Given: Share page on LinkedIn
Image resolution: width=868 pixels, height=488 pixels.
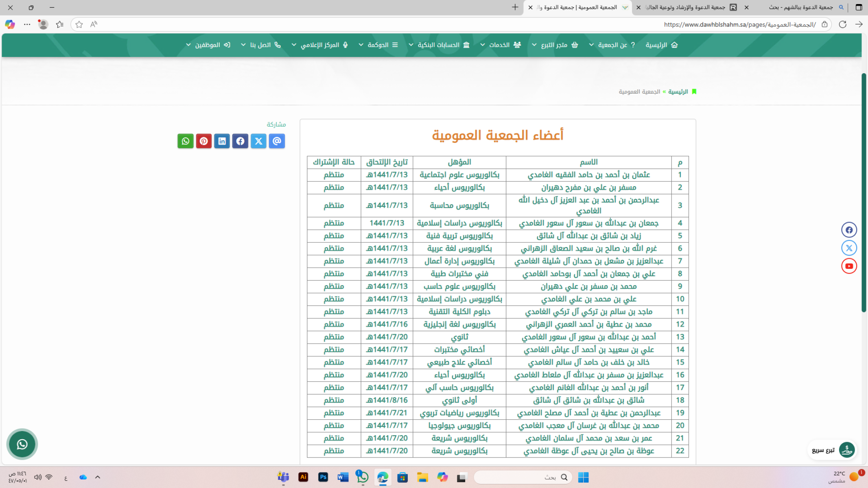Looking at the screenshot, I should point(222,141).
